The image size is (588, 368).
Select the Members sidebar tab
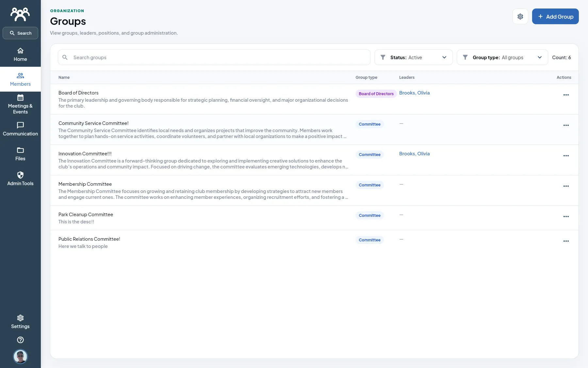pos(20,79)
